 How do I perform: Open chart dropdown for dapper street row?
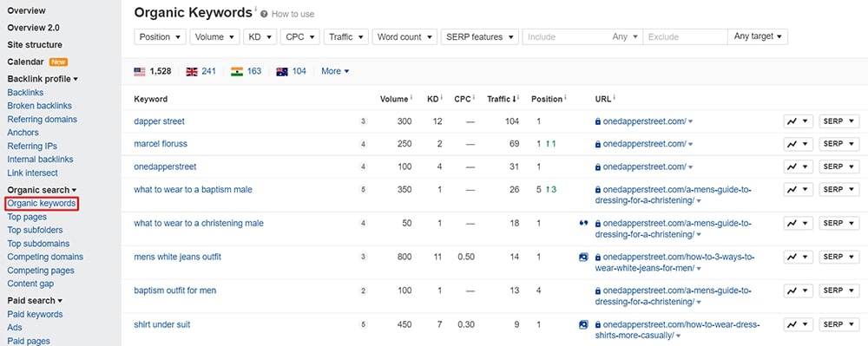(799, 121)
